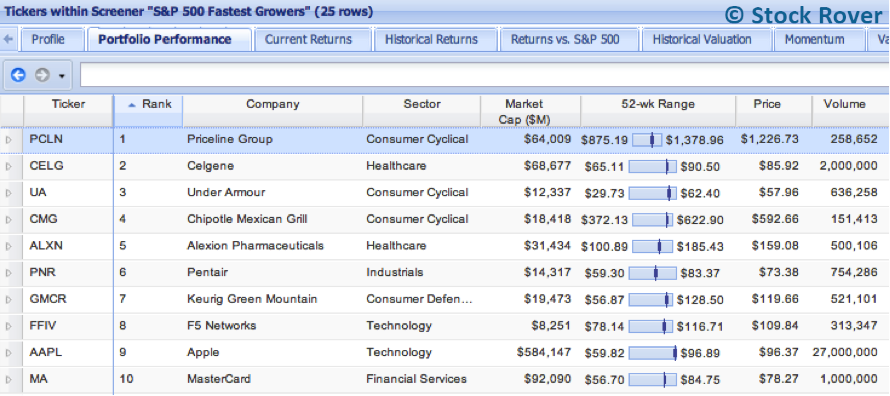Image resolution: width=890 pixels, height=396 pixels.
Task: Click the $119.66 price value
Action: pos(775,300)
